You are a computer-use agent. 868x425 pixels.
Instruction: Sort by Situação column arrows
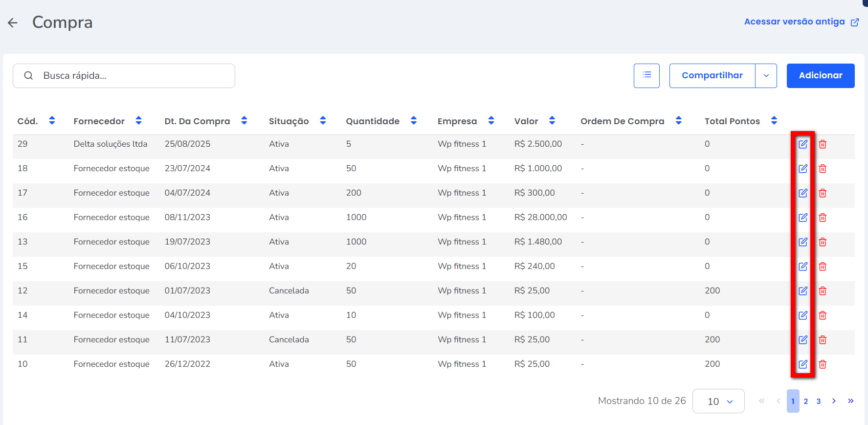[x=323, y=121]
